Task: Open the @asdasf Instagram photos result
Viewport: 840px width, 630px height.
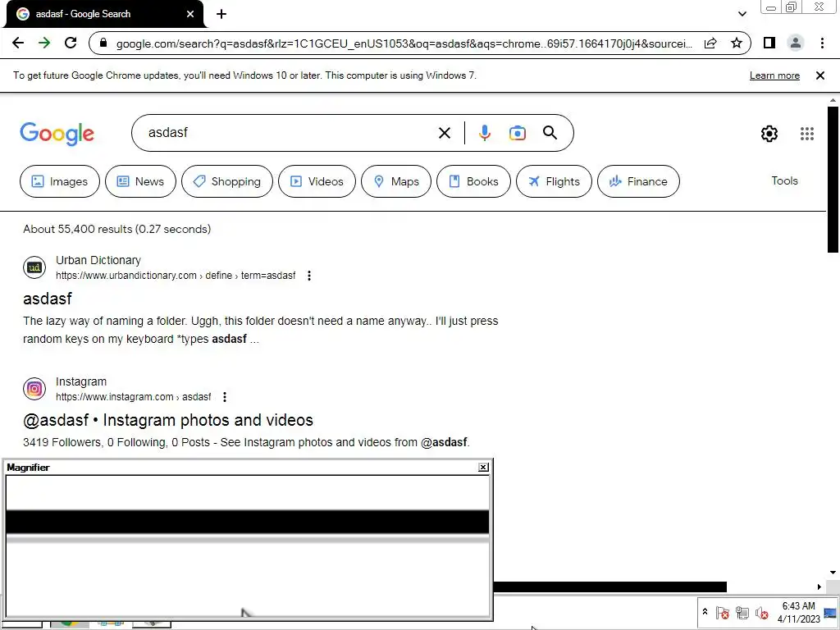Action: pos(167,420)
